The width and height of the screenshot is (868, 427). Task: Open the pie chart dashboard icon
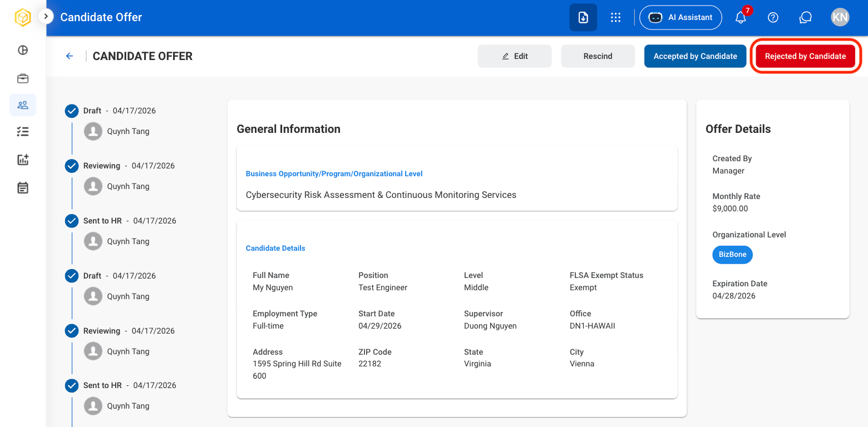pyautogui.click(x=23, y=50)
